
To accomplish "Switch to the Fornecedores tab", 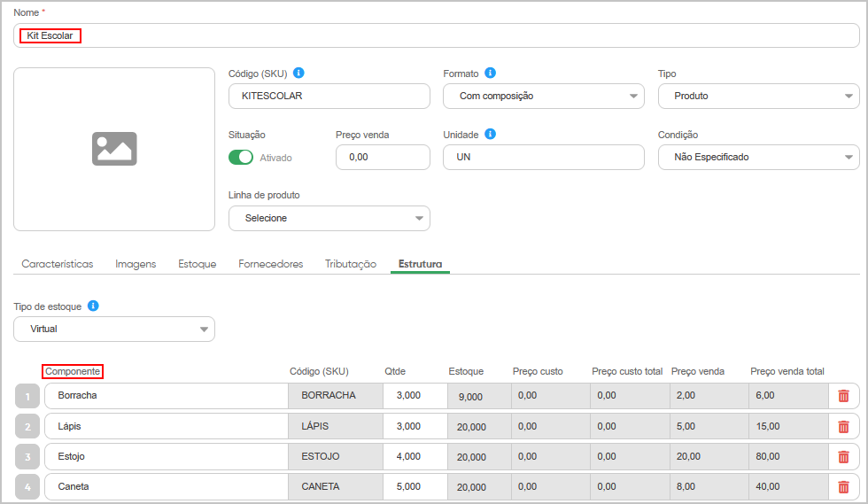I will click(x=271, y=264).
